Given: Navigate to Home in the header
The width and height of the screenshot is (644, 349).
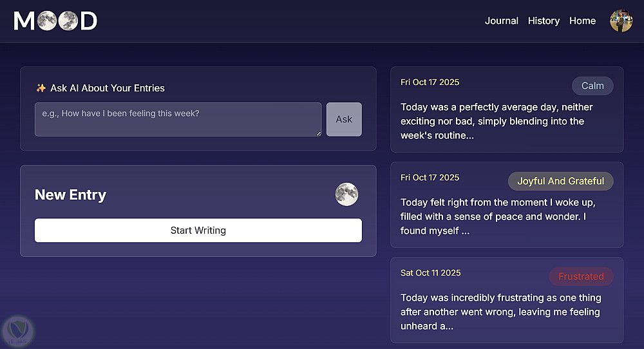Looking at the screenshot, I should click(582, 21).
